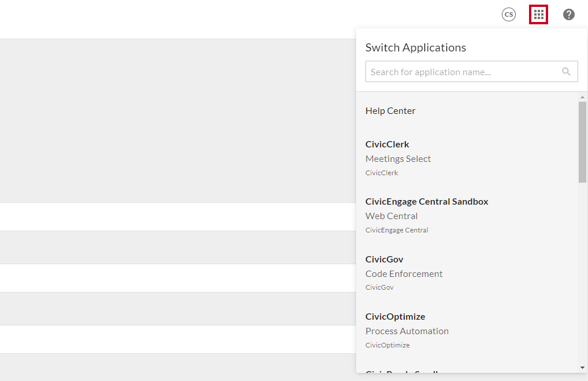Image resolution: width=588 pixels, height=381 pixels.
Task: Click the scrollbar down arrow
Action: pyautogui.click(x=582, y=368)
